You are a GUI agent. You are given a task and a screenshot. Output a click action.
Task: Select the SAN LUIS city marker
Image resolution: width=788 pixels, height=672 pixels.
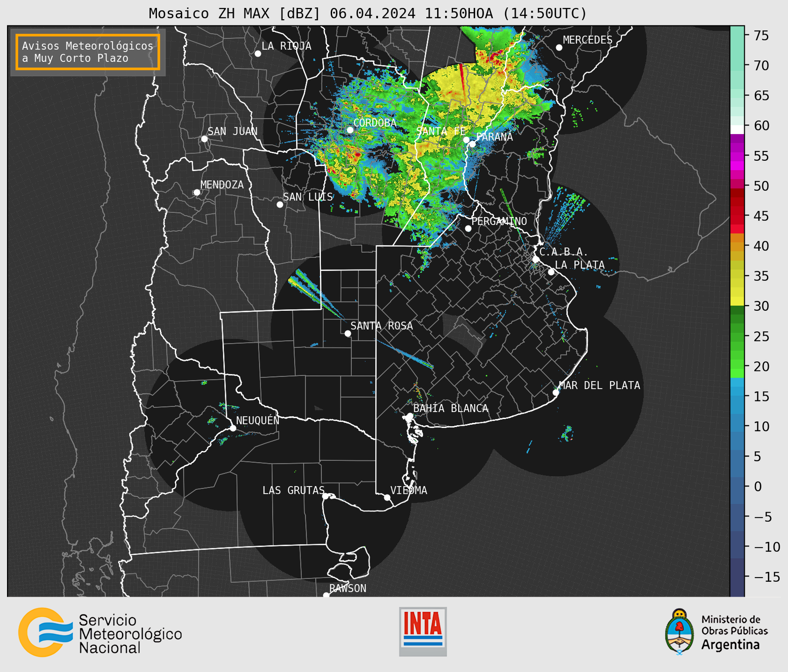pyautogui.click(x=280, y=205)
